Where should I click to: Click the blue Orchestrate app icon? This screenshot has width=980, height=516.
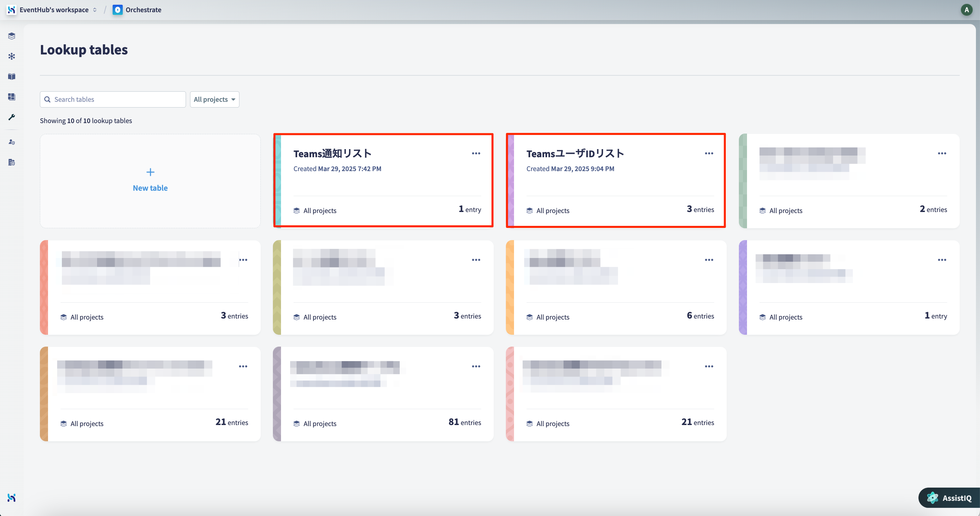click(118, 9)
